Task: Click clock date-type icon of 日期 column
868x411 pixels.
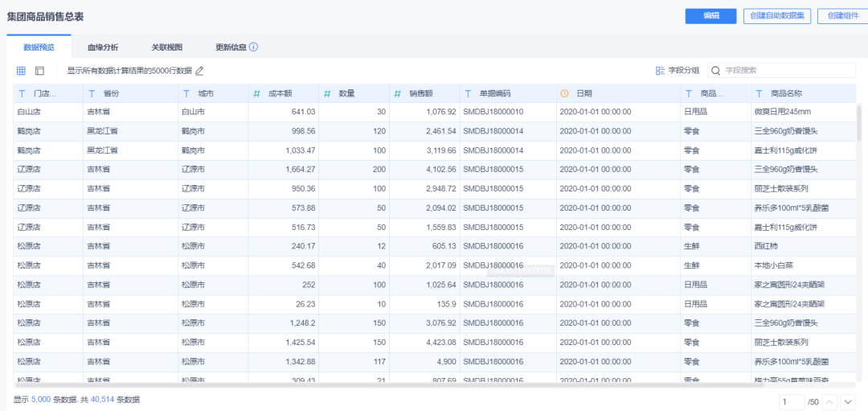Action: click(x=565, y=93)
